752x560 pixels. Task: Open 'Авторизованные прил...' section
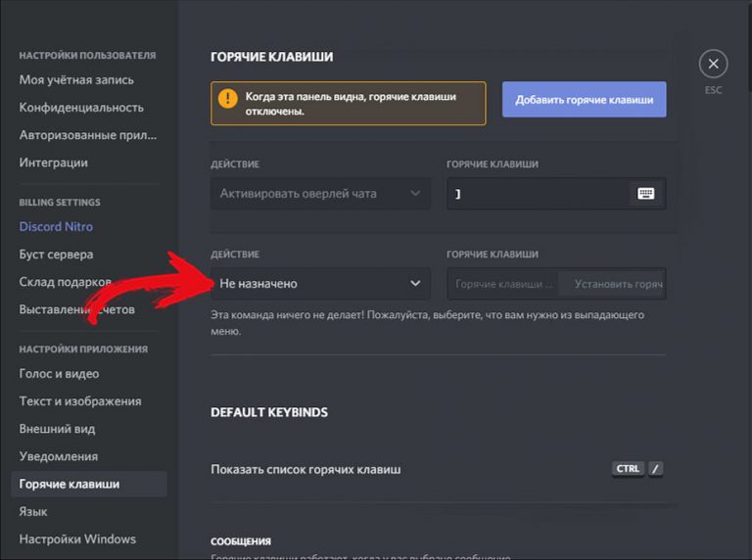click(87, 135)
